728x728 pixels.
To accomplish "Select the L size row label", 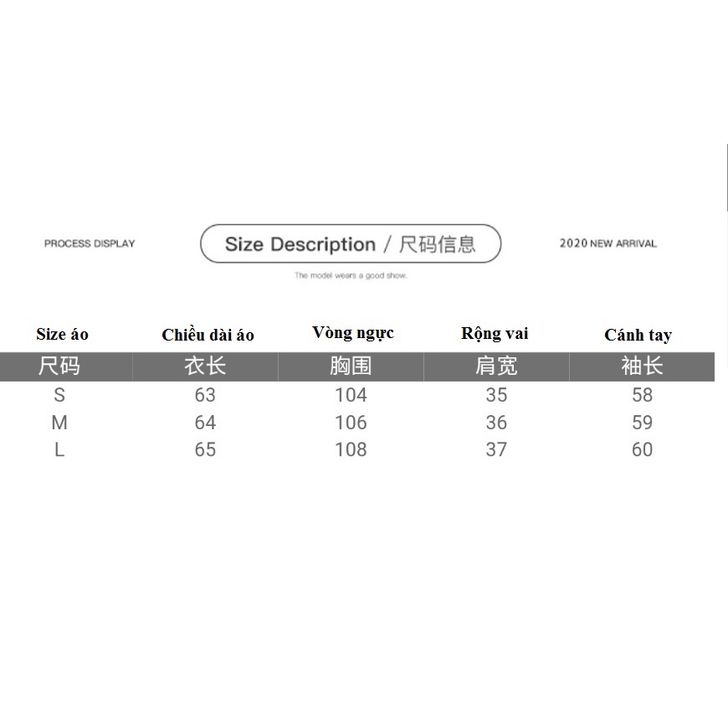I will tap(59, 449).
